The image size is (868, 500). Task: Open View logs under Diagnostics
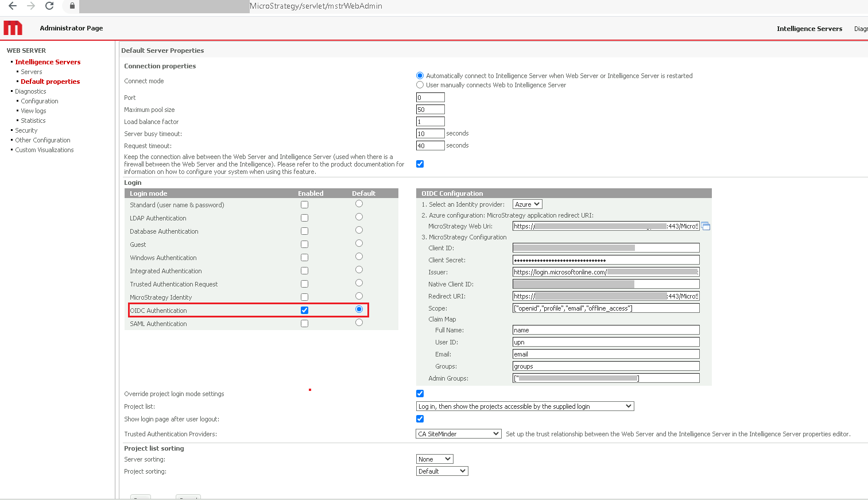[x=33, y=111]
